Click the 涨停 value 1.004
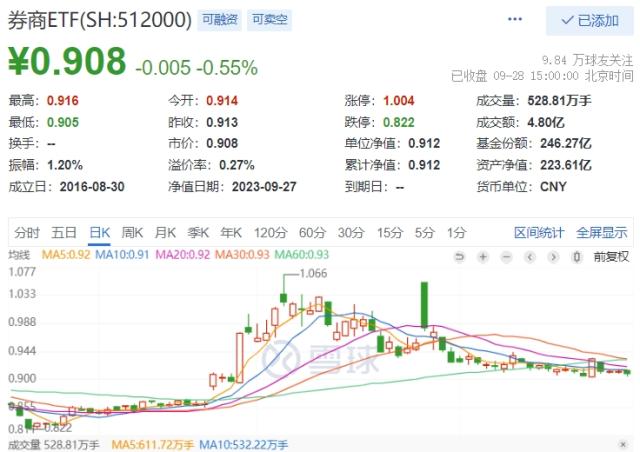Screen dimensions: 640x452 398,100
